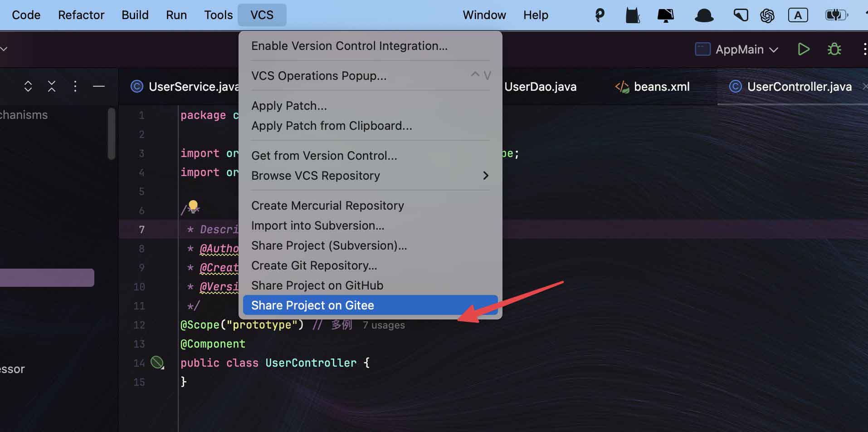Click Enable Version Control Integration
This screenshot has height=432, width=868.
pos(349,46)
